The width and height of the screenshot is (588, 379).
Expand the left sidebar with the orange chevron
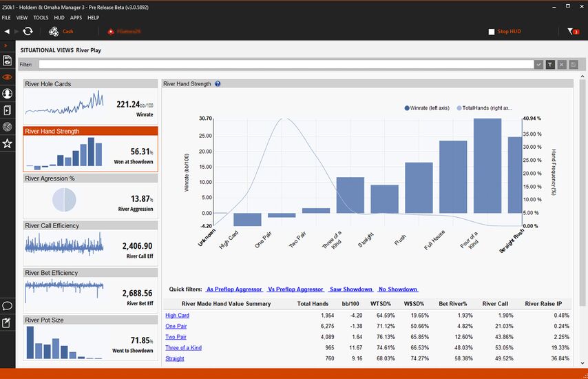6,45
